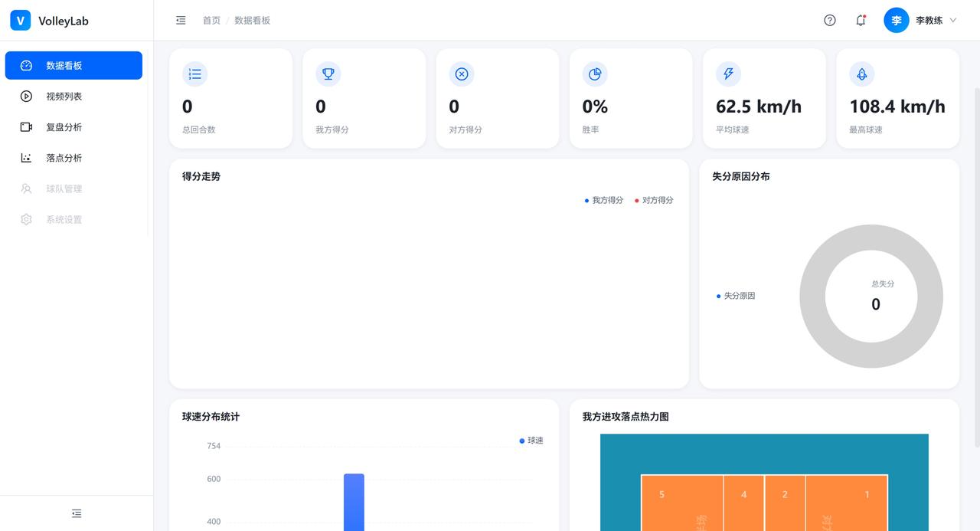The image size is (980, 531).
Task: Click the blue bar in 球速分布统计 chart
Action: [354, 503]
